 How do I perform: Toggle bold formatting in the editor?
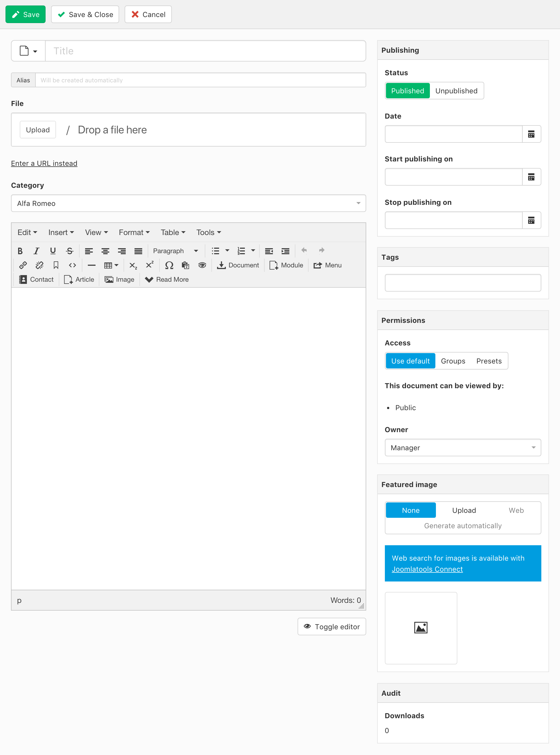(x=20, y=251)
